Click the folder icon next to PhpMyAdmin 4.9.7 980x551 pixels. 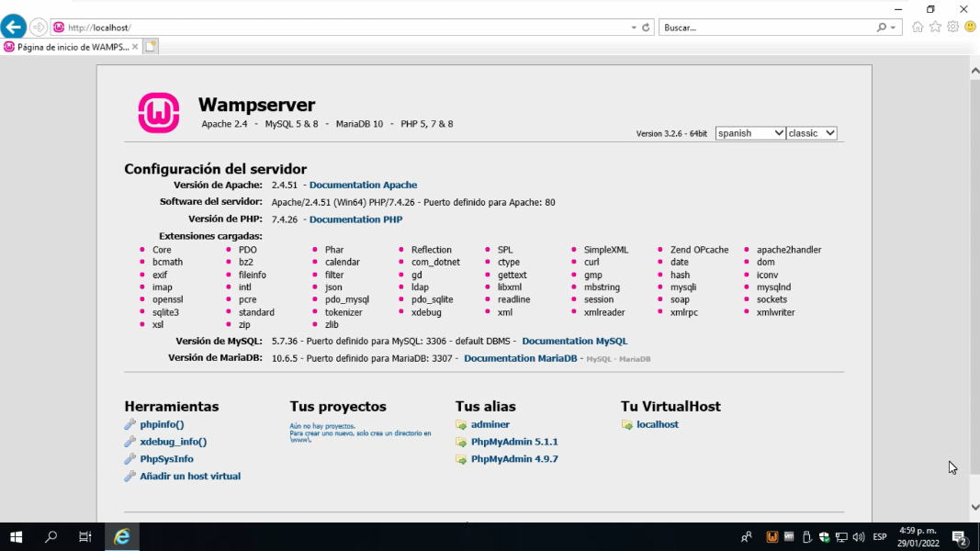tap(461, 459)
